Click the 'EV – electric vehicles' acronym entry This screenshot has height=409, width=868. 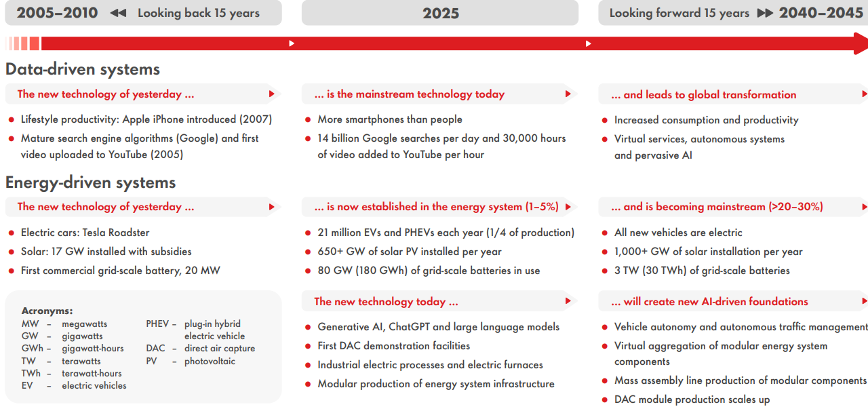[x=74, y=385]
